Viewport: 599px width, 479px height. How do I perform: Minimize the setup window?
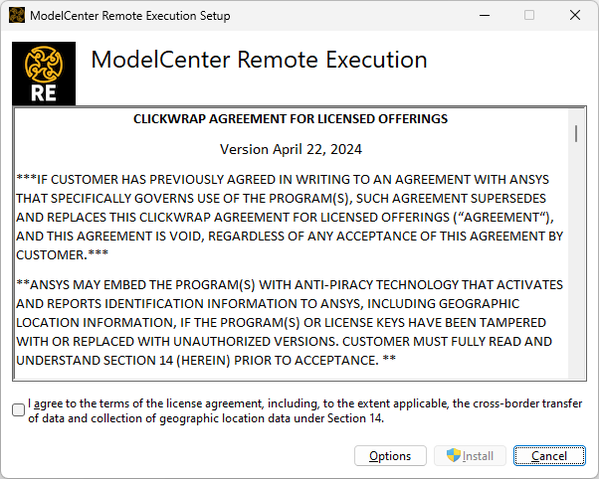click(484, 15)
